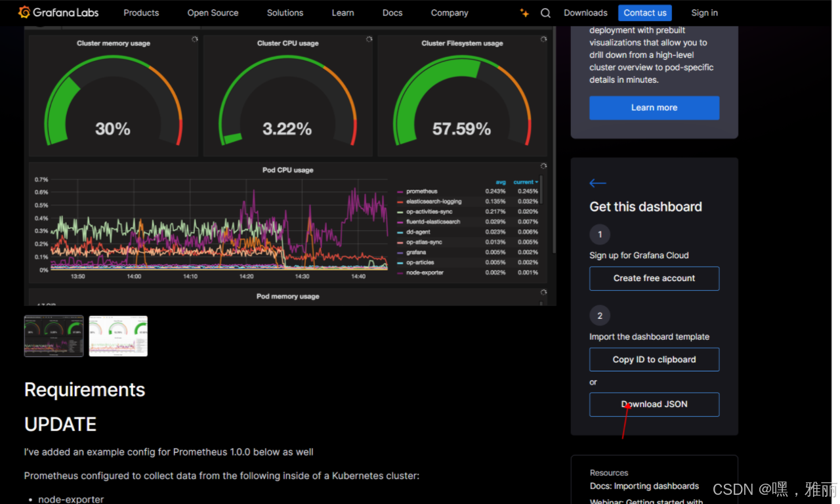This screenshot has height=504, width=840.
Task: Click Create free account
Action: [x=654, y=278]
